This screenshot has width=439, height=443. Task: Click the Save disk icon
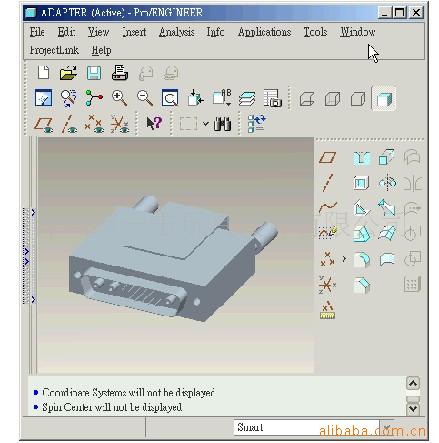click(x=94, y=73)
